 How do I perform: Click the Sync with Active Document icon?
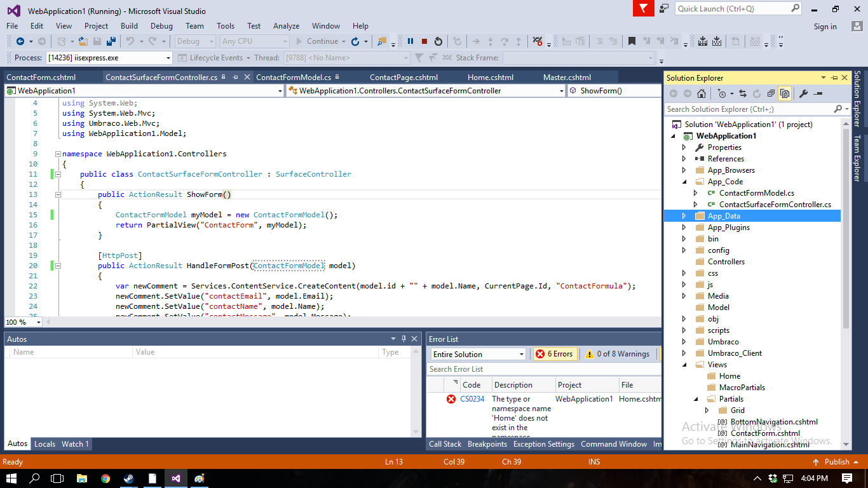click(742, 93)
